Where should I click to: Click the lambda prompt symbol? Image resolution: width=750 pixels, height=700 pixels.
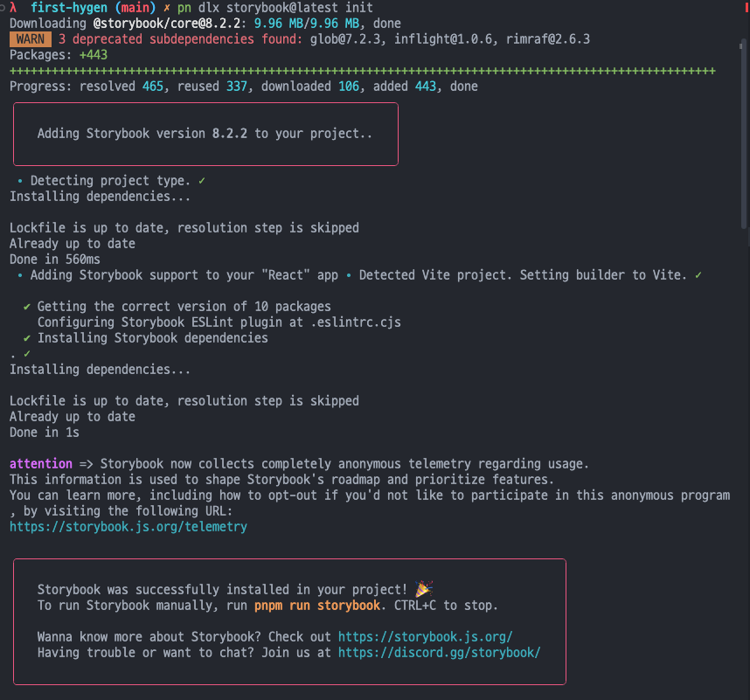coord(13,8)
